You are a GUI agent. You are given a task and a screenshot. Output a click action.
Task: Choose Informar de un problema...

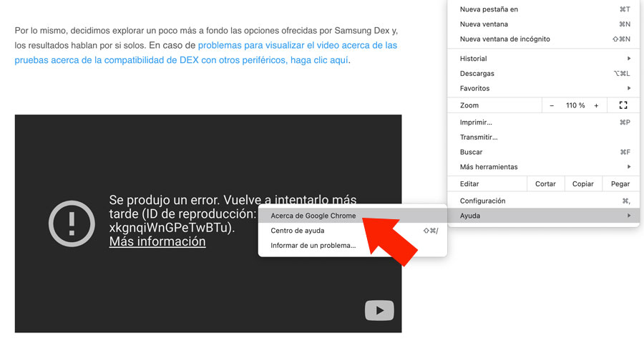(x=352, y=245)
